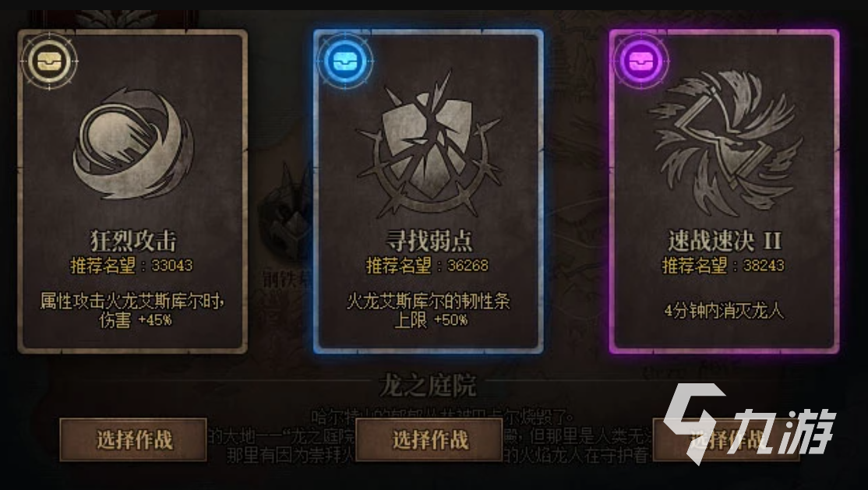Click the shattered shield emblem for 寻找弱点
The height and width of the screenshot is (490, 868).
click(428, 145)
